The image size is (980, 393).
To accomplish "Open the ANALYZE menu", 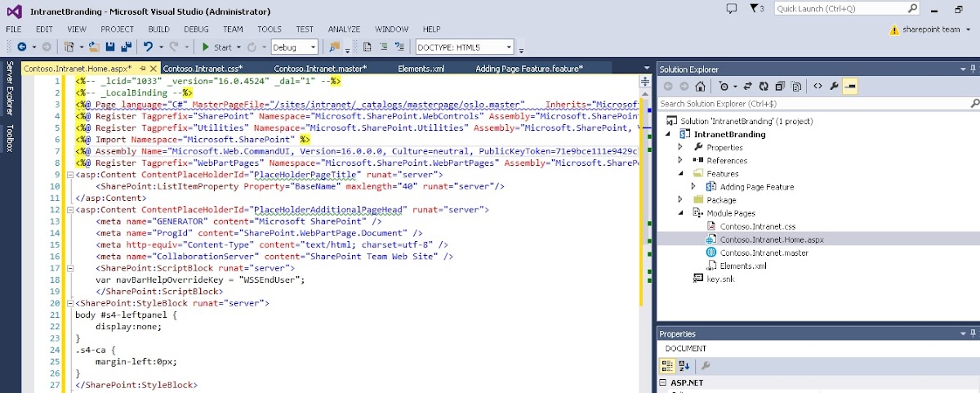I will (344, 29).
